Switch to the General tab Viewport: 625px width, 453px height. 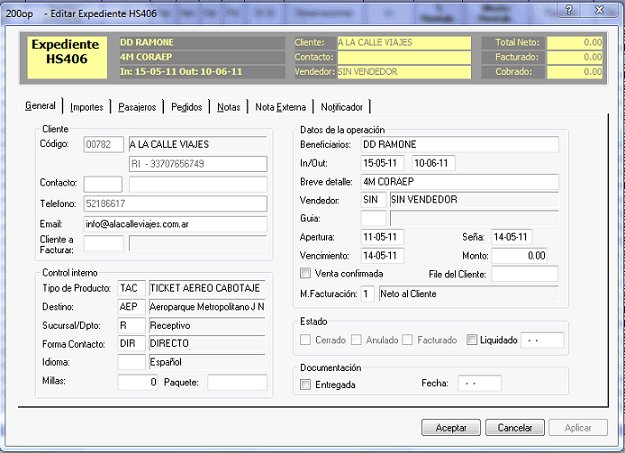[40, 106]
